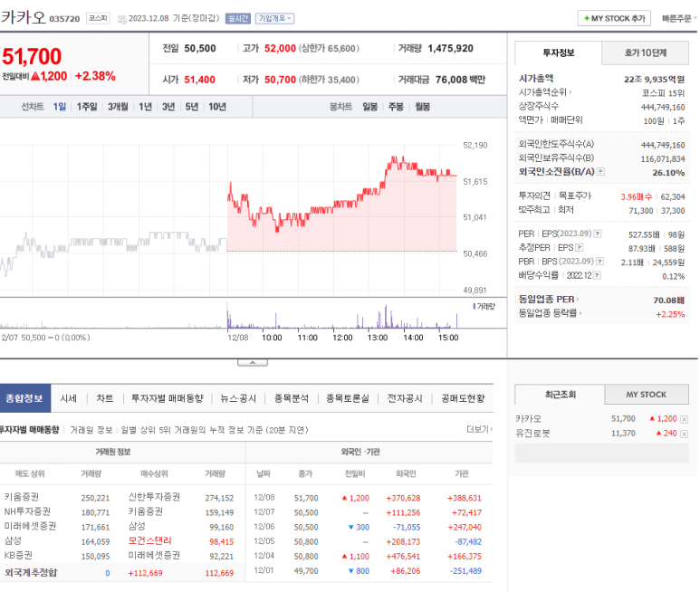
Task: Switch to 주봉 candlestick chart
Action: pos(396,107)
